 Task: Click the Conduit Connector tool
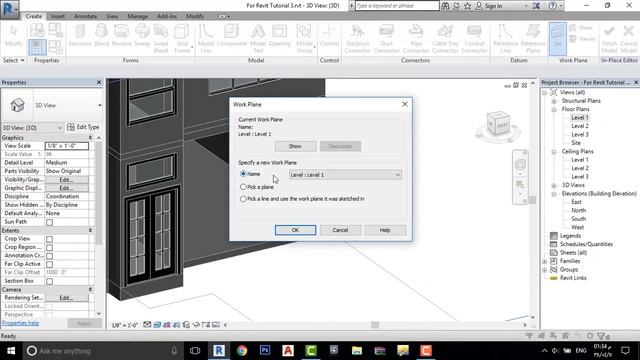click(x=474, y=39)
